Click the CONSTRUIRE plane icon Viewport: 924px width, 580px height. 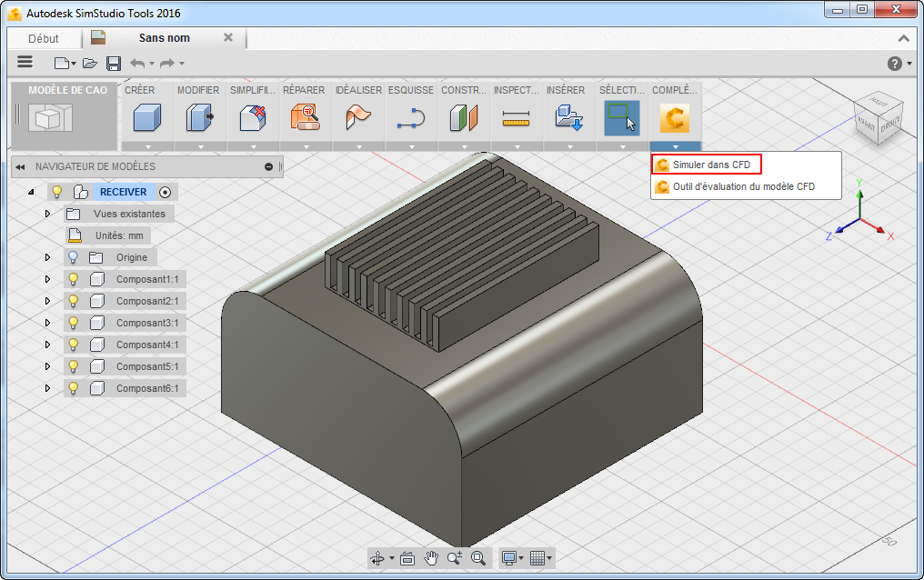click(x=464, y=117)
